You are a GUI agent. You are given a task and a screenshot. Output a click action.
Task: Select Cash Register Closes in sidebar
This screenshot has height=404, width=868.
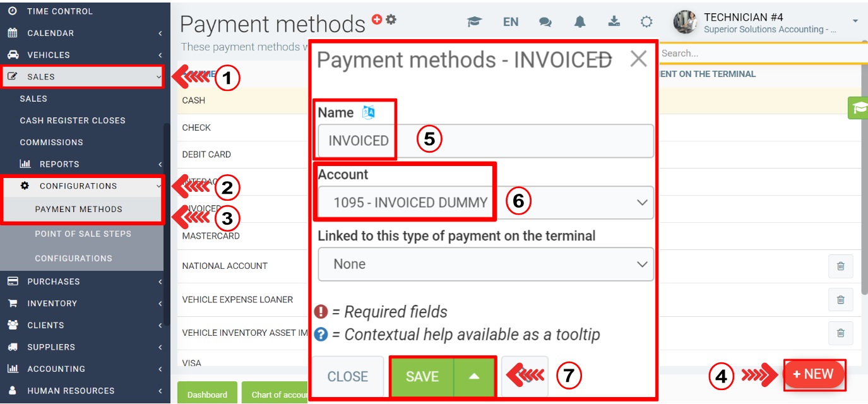[x=73, y=121]
